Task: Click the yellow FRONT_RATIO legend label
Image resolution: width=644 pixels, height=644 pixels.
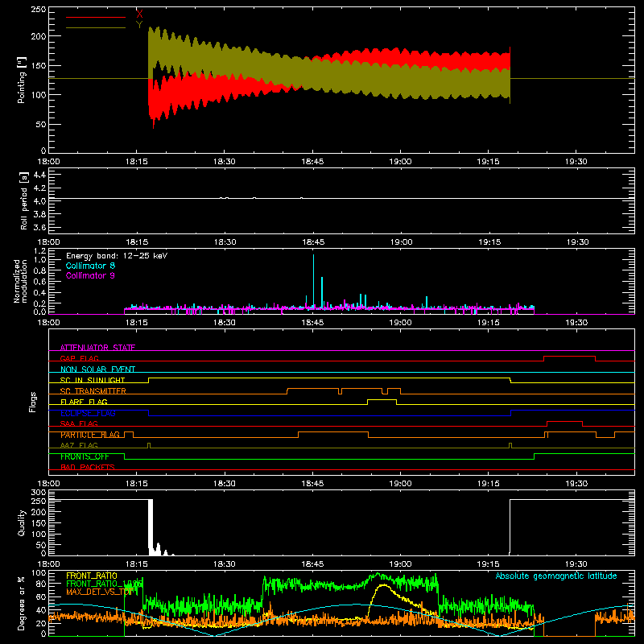Action: click(x=92, y=576)
